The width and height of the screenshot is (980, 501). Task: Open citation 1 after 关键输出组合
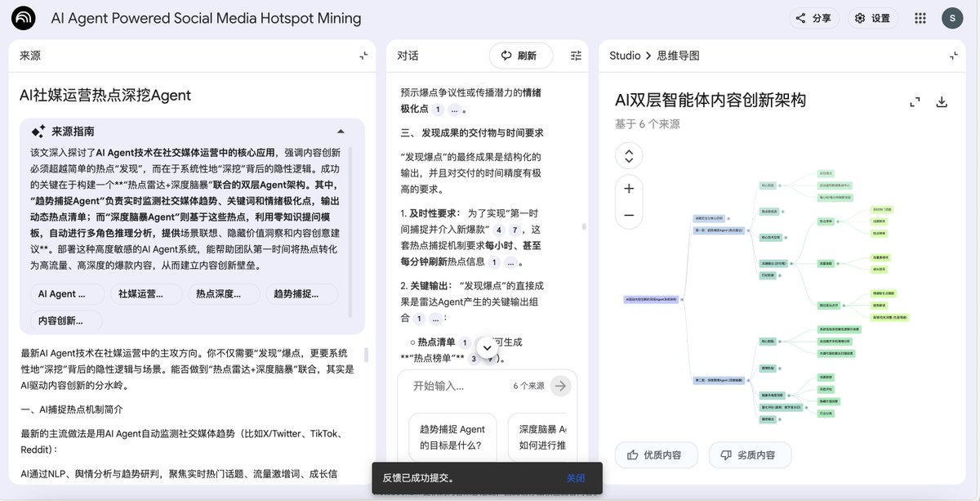pyautogui.click(x=419, y=319)
